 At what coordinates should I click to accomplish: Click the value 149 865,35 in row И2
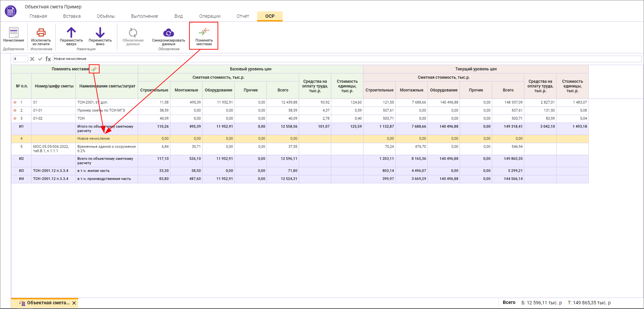pos(513,159)
